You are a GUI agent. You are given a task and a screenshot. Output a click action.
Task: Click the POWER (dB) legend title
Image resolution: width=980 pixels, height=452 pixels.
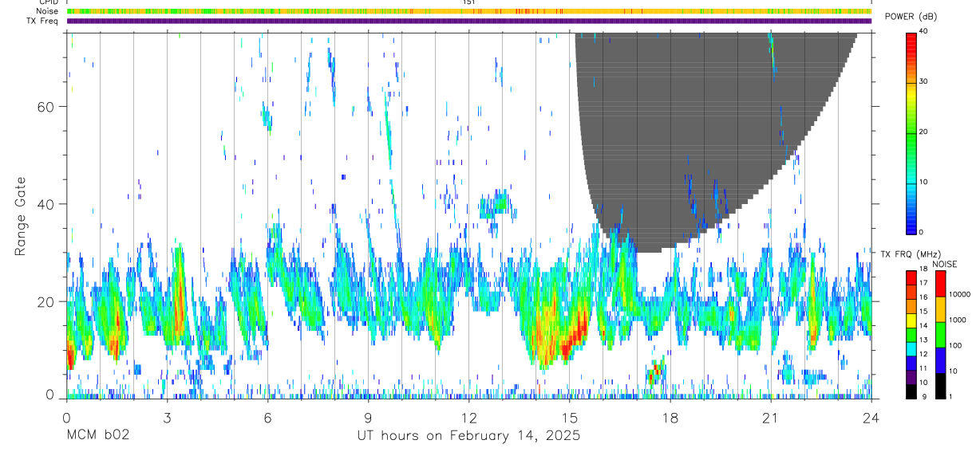[911, 17]
